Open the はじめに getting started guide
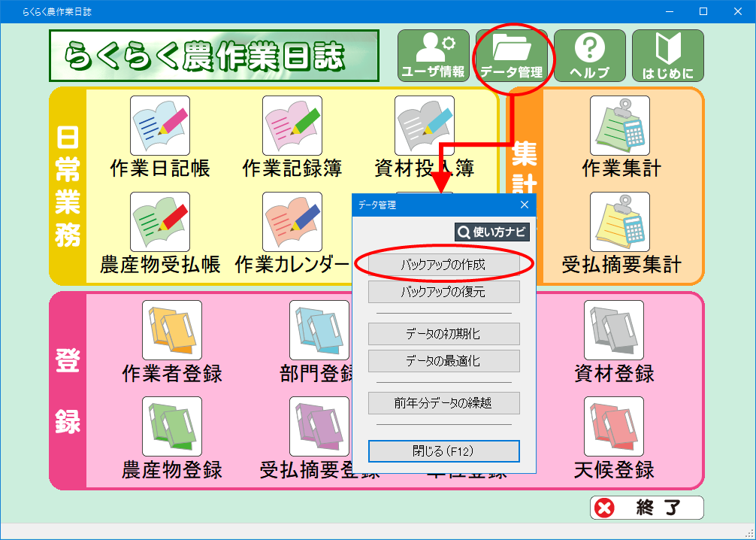 point(668,56)
